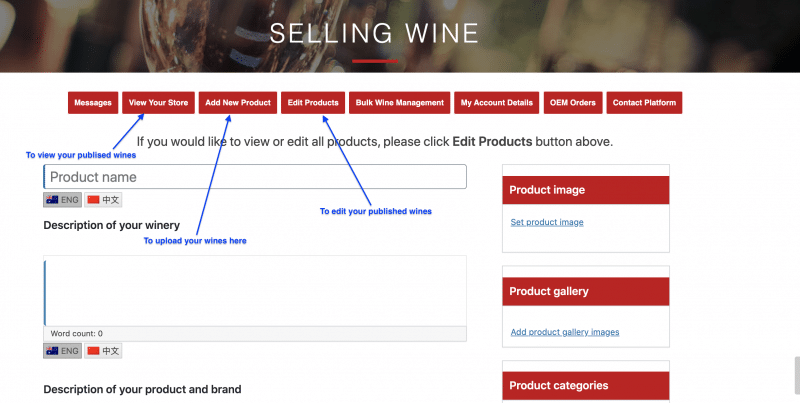Open Bulk Wine Management
800x403 pixels.
[399, 103]
